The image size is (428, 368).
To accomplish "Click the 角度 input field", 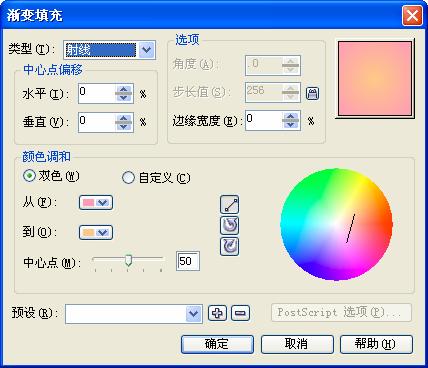I will coord(264,66).
